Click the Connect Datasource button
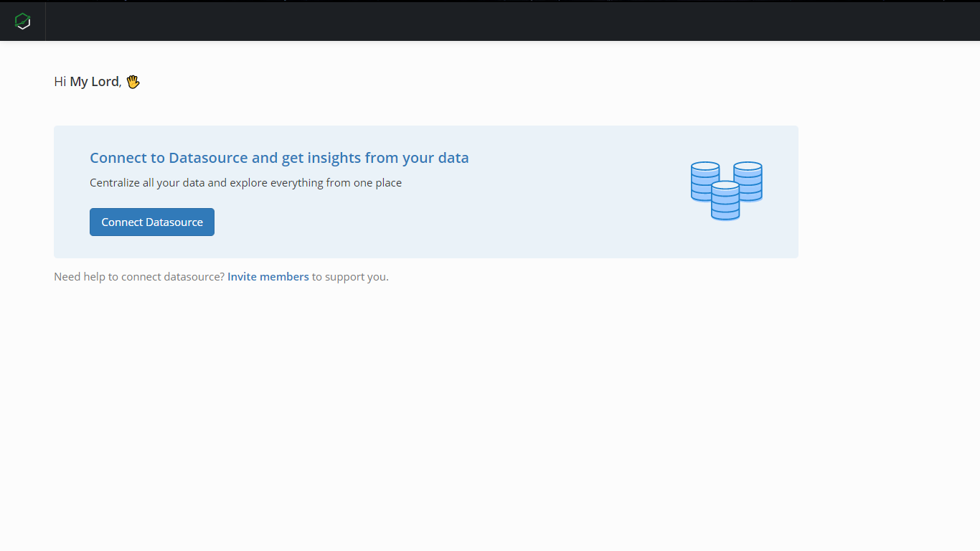Screen dimensions: 980x551 pyautogui.click(x=152, y=222)
